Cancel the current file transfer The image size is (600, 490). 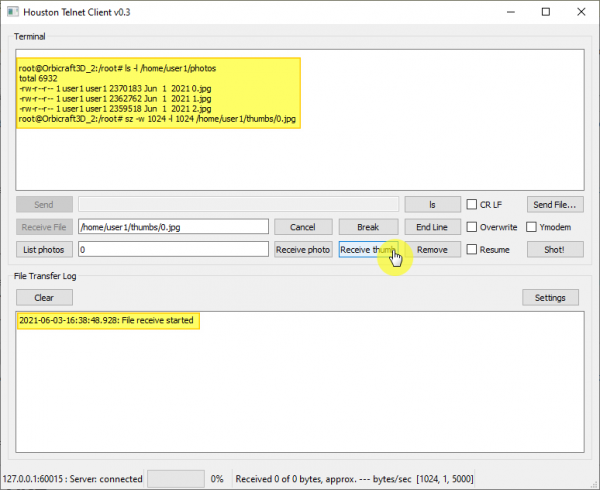coord(302,227)
